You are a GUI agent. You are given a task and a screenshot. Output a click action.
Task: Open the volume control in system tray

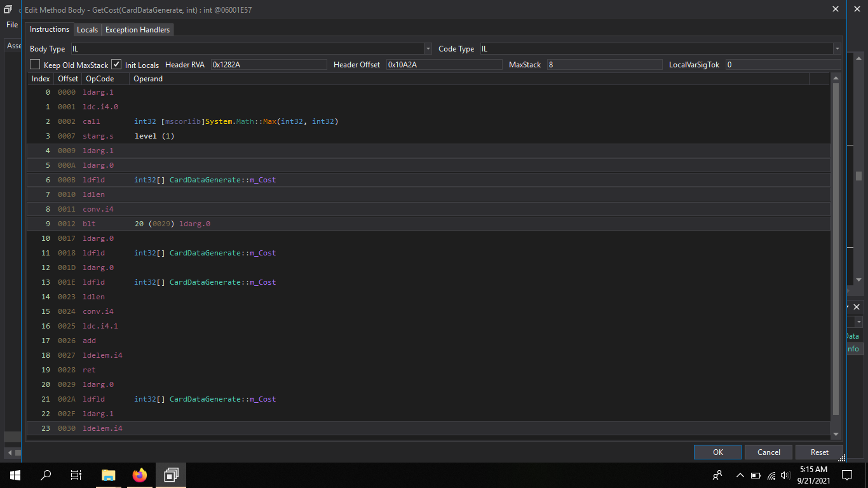pyautogui.click(x=787, y=475)
